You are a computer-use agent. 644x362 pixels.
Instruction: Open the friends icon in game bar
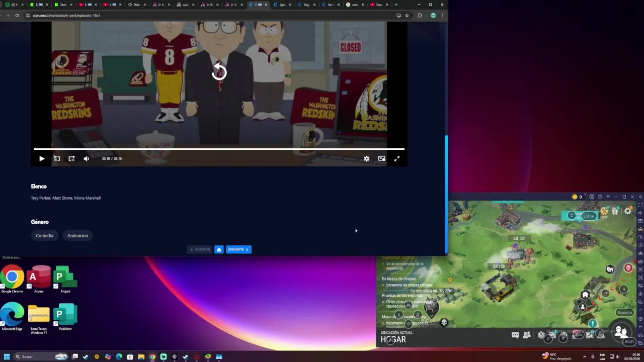point(527,335)
